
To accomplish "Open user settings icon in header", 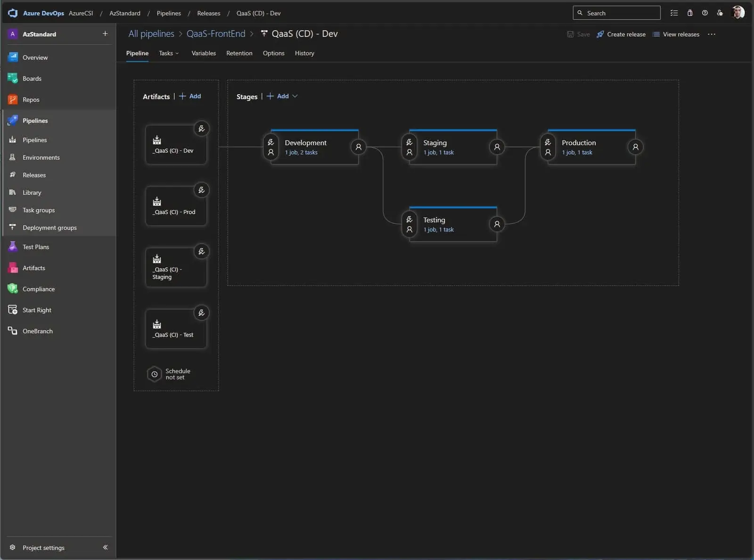I will [x=720, y=13].
